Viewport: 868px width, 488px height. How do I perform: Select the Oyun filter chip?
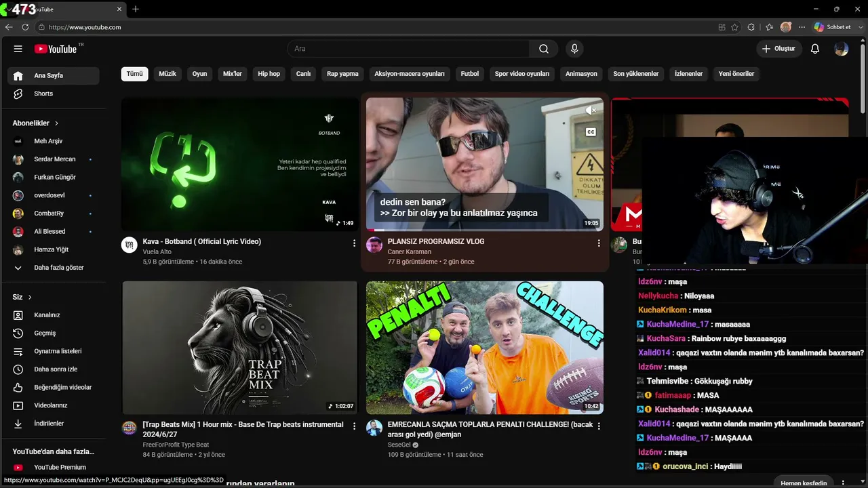(x=199, y=74)
